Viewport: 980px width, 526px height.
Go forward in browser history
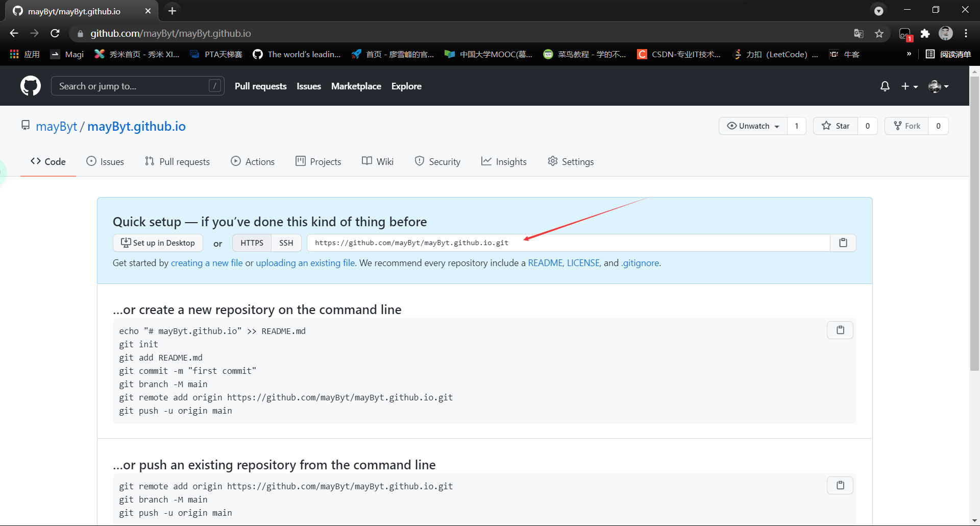pos(34,33)
